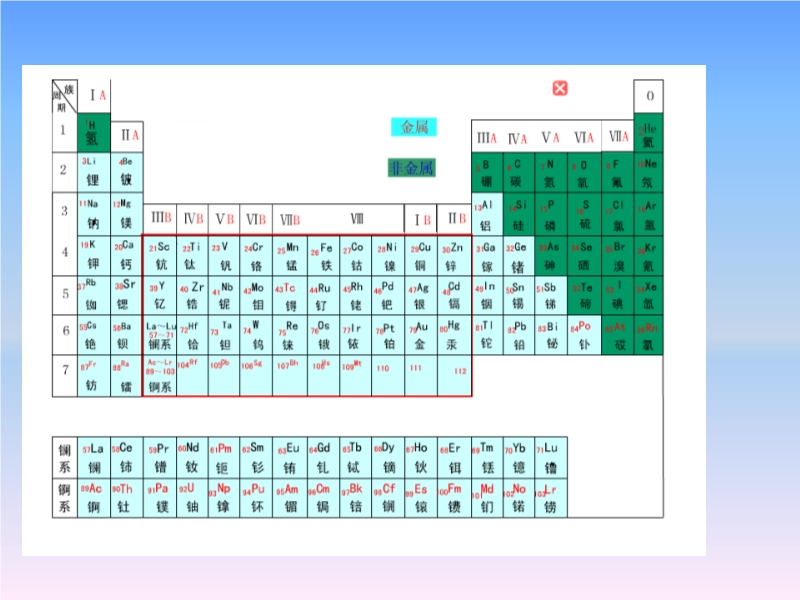800x600 pixels.
Task: Click the gold (Au) element cell
Action: point(420,335)
